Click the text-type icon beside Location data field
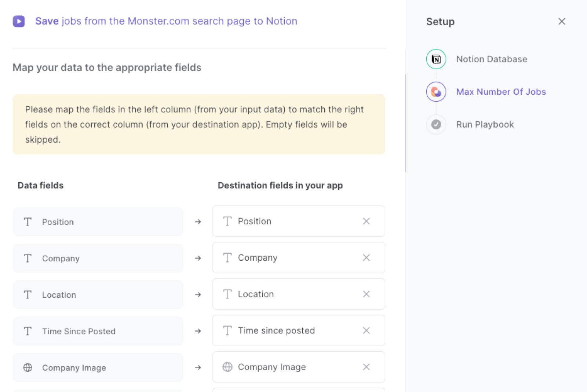The width and height of the screenshot is (587, 392). pos(28,294)
